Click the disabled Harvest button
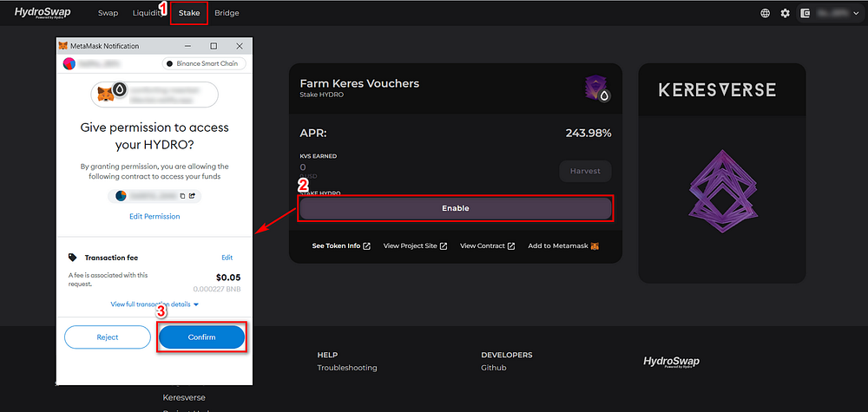Screen dimensions: 868x412 tap(585, 171)
